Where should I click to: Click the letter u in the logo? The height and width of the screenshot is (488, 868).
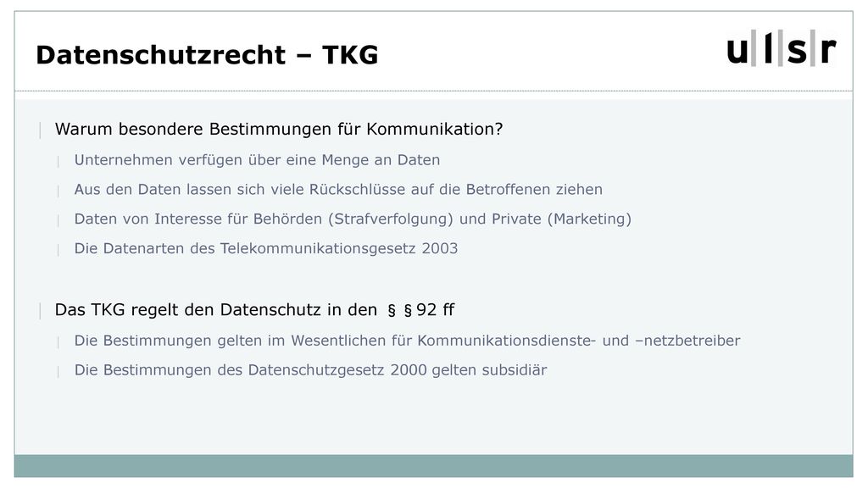point(737,51)
